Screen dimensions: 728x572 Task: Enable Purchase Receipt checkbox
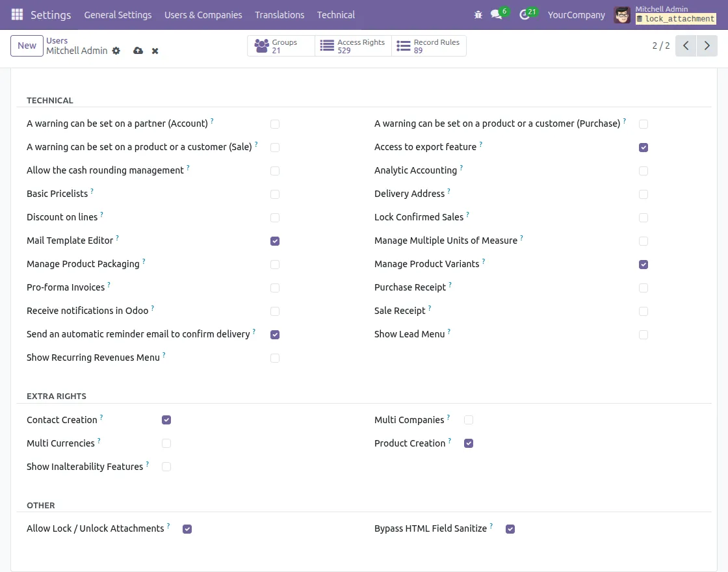[643, 288]
